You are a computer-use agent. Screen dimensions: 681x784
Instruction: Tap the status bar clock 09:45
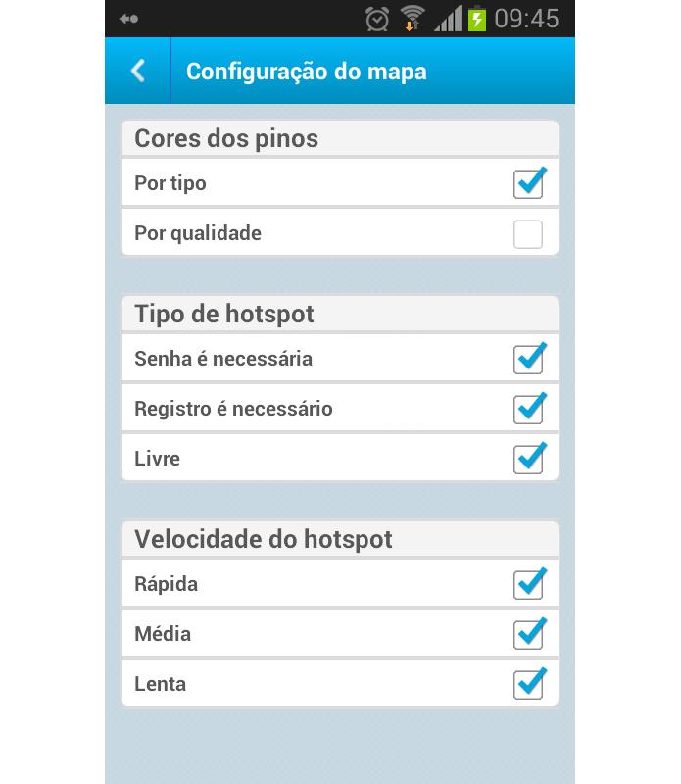(x=526, y=19)
